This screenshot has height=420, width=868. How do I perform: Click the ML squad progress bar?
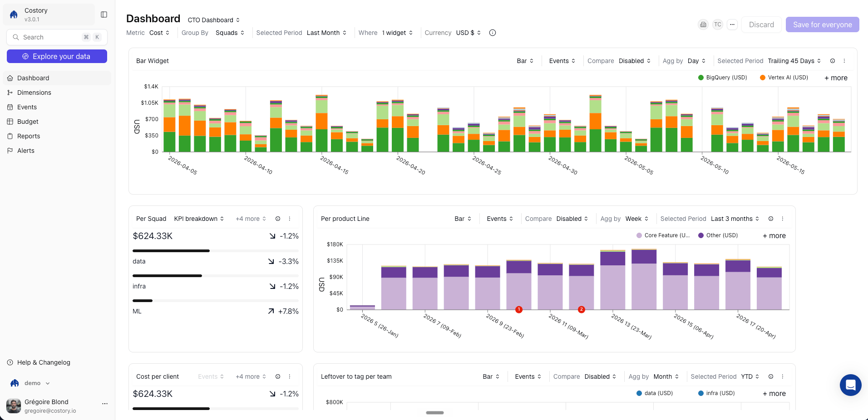coord(216,301)
